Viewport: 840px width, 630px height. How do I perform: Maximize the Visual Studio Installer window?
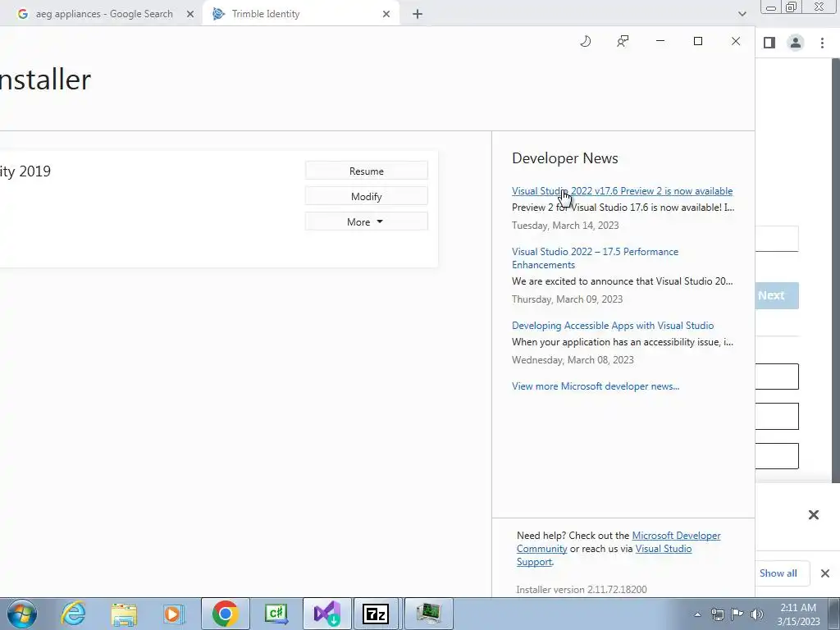point(697,41)
